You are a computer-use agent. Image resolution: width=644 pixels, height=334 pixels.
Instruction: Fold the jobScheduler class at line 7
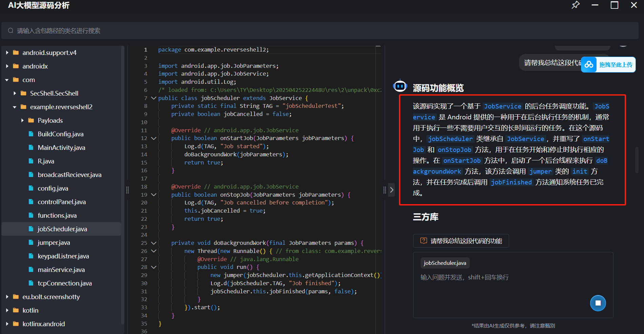pyautogui.click(x=154, y=98)
